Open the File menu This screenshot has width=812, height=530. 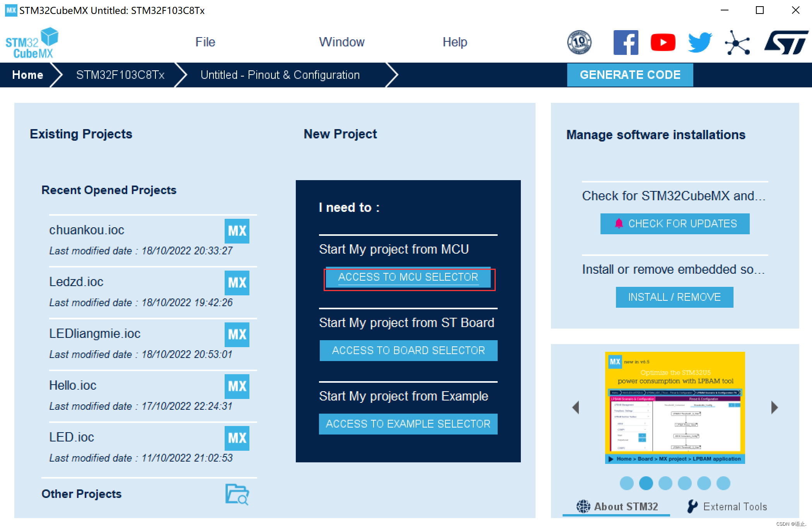tap(205, 42)
